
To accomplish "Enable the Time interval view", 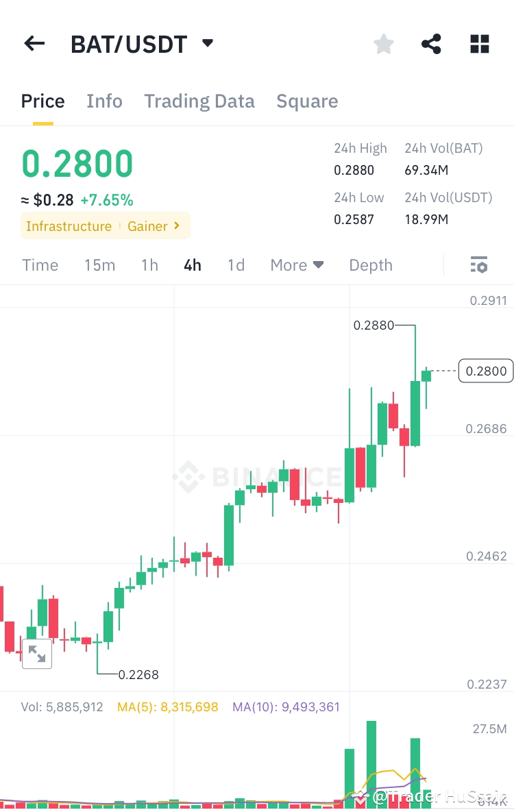I will [40, 264].
